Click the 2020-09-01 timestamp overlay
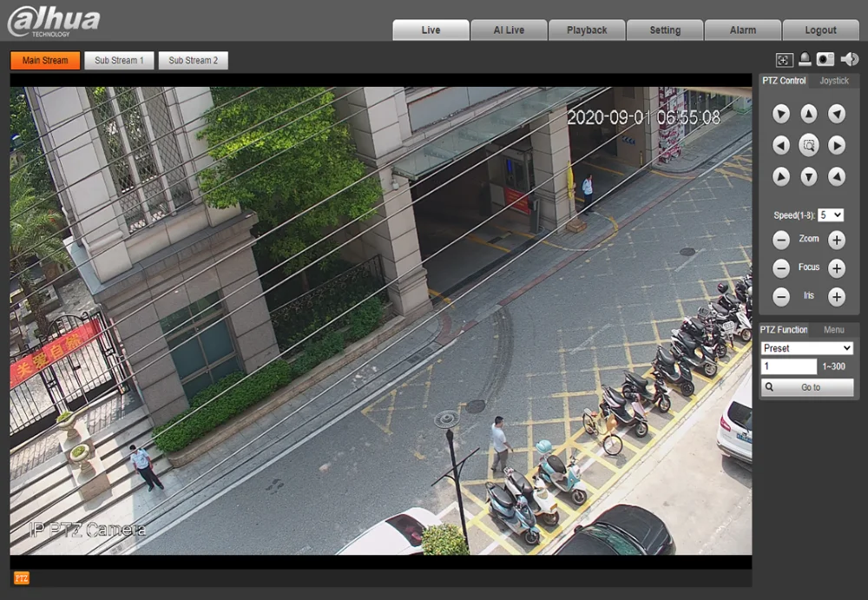This screenshot has width=868, height=600. tap(644, 117)
